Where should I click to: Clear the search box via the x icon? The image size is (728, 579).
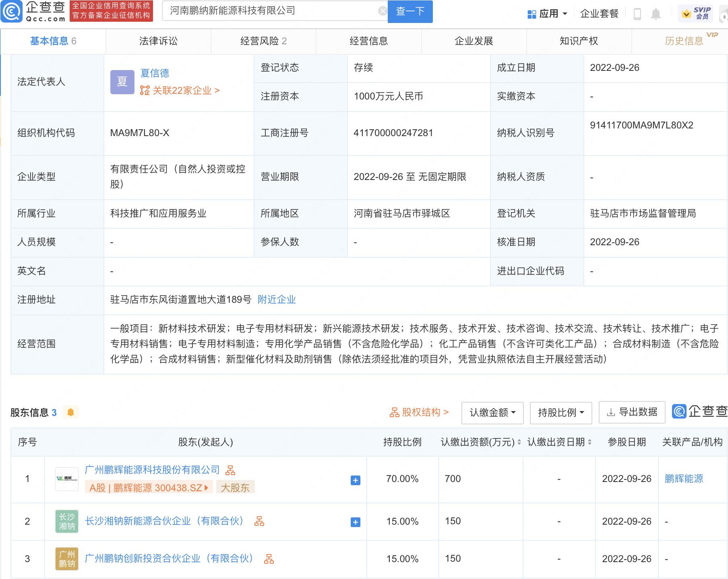coord(382,10)
